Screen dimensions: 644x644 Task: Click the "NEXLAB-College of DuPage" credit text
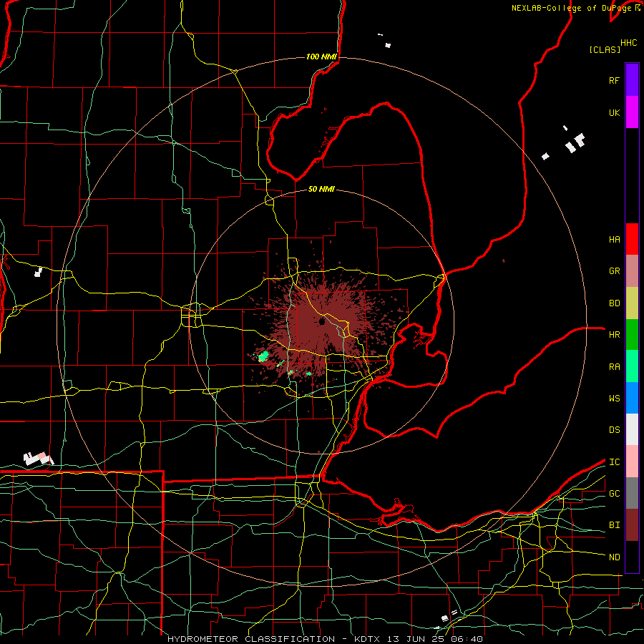[x=571, y=8]
